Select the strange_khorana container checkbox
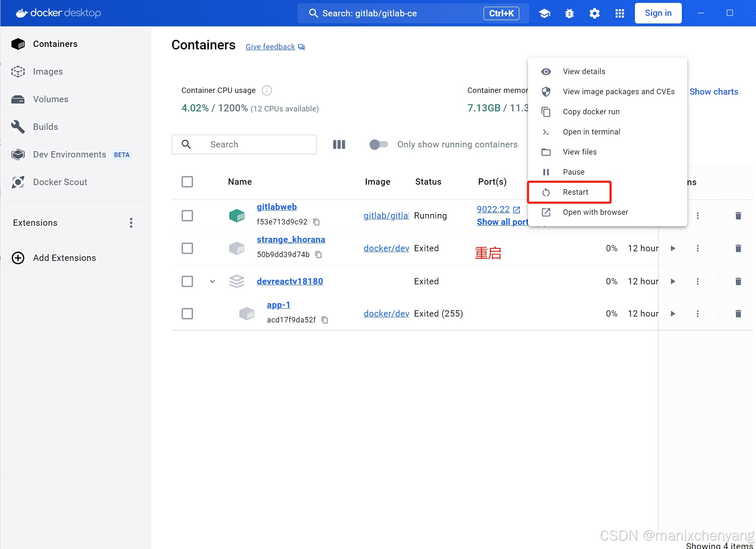The height and width of the screenshot is (549, 756). coord(187,248)
